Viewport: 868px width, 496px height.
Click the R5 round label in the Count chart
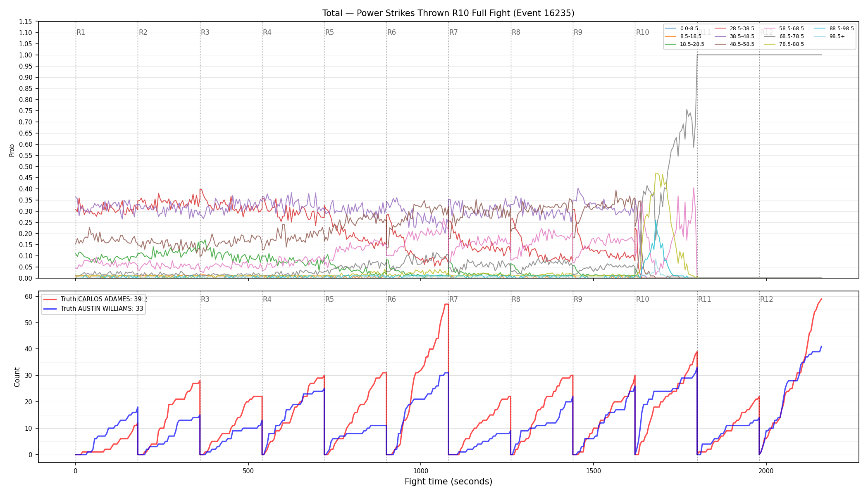pos(329,299)
